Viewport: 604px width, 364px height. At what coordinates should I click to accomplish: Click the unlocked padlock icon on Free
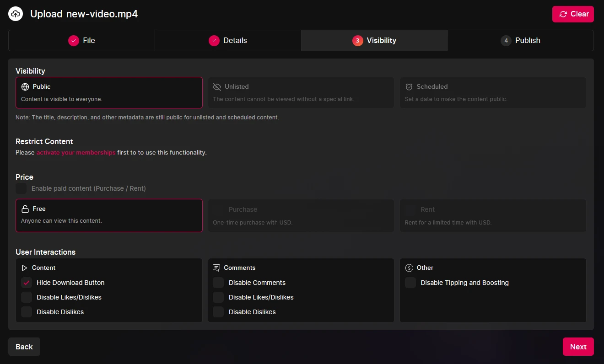25,209
